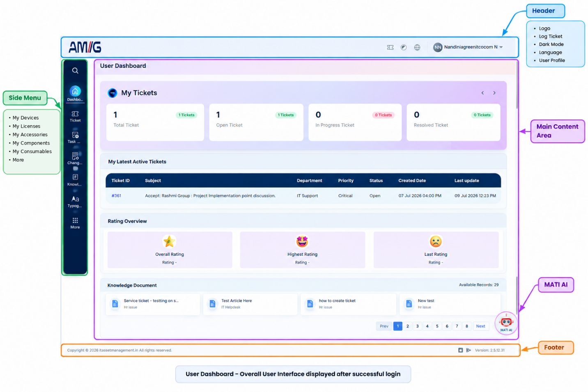The height and width of the screenshot is (392, 588).
Task: Open the Resolved Ticket card
Action: click(x=453, y=122)
